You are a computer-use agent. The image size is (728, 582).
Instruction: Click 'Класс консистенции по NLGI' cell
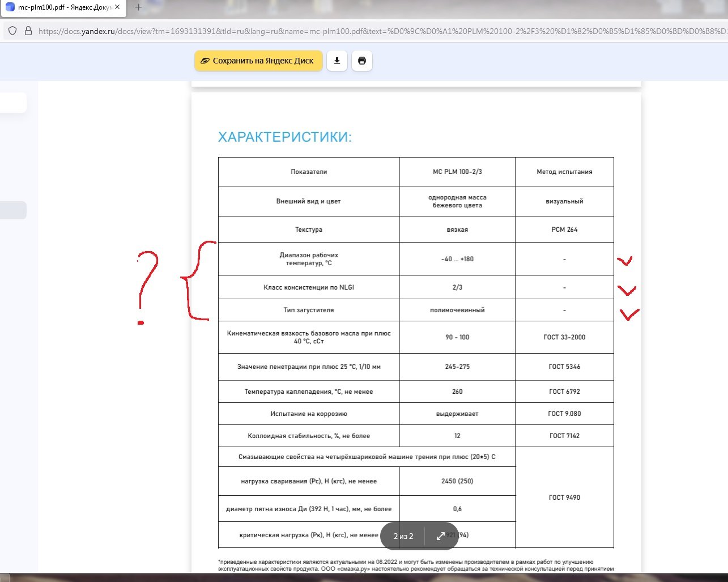[309, 287]
